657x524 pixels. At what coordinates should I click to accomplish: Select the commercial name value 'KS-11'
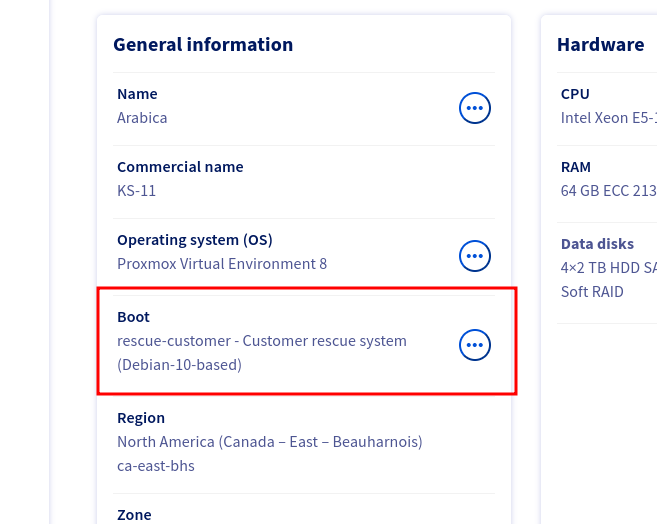click(136, 191)
